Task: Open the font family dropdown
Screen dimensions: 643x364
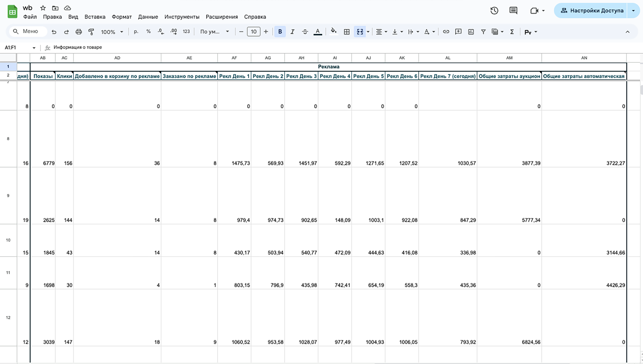Action: coord(214,32)
